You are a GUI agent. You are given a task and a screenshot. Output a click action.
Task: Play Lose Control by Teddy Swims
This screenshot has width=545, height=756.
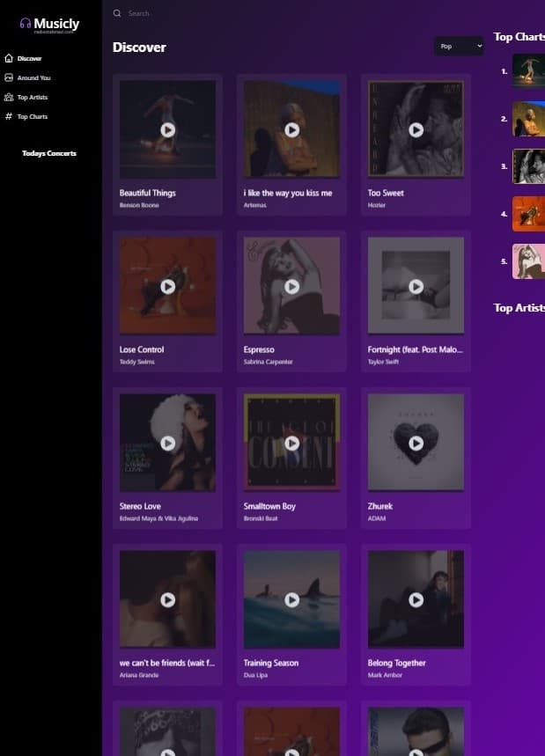168,286
